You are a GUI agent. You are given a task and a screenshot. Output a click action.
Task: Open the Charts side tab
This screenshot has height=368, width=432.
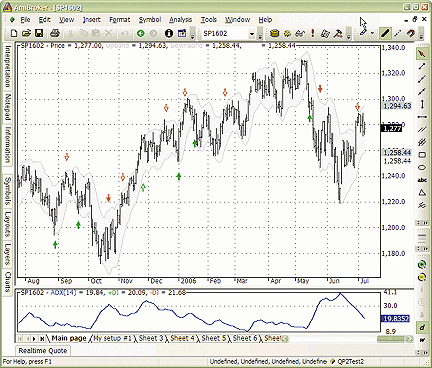click(8, 281)
